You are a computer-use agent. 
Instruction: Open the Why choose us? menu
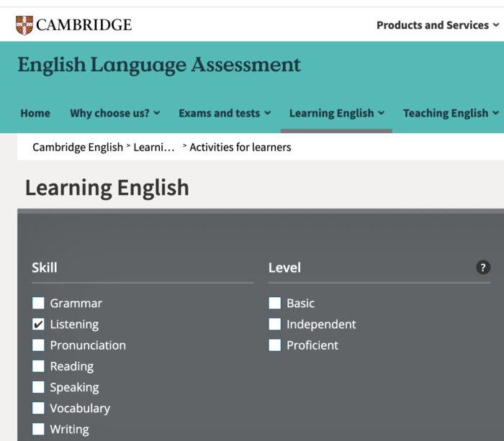point(115,113)
